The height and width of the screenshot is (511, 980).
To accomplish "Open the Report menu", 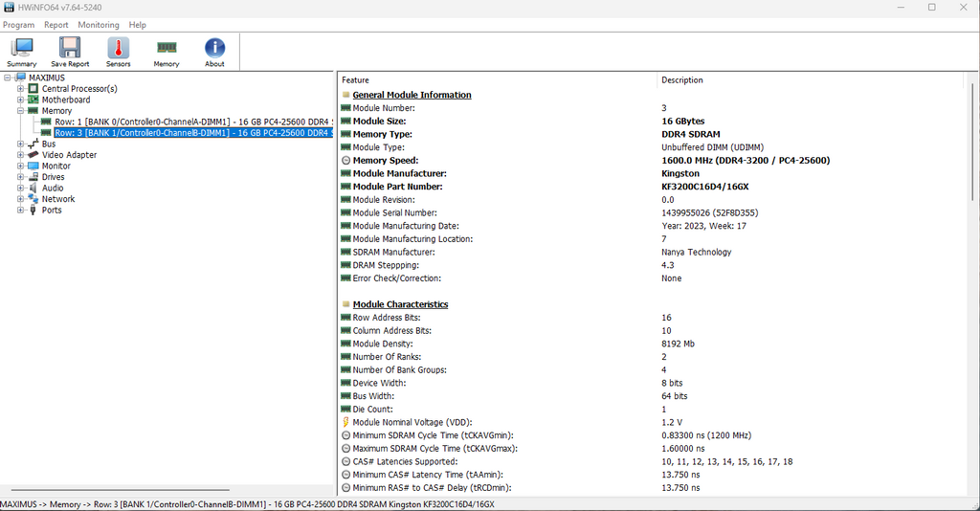I will point(56,25).
